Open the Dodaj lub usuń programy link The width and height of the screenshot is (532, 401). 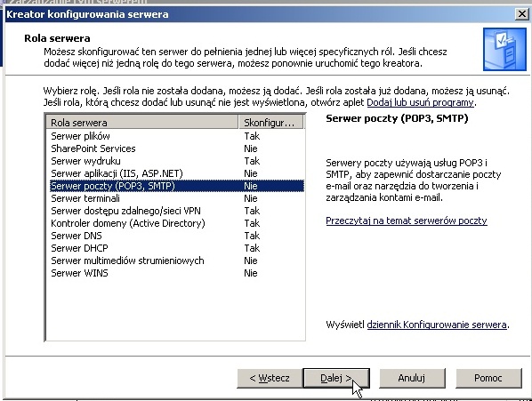point(420,102)
